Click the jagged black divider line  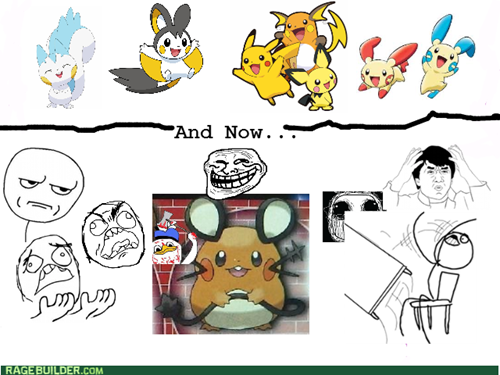(250, 123)
